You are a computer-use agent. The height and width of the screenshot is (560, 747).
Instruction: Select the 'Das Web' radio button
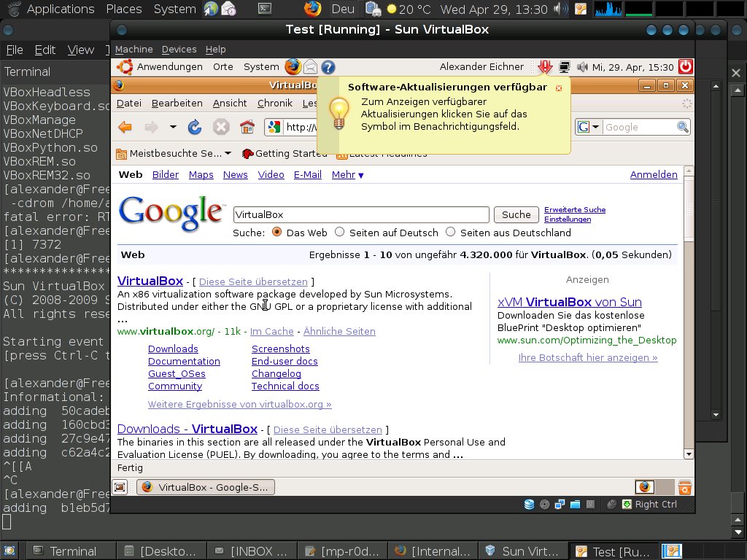(277, 233)
